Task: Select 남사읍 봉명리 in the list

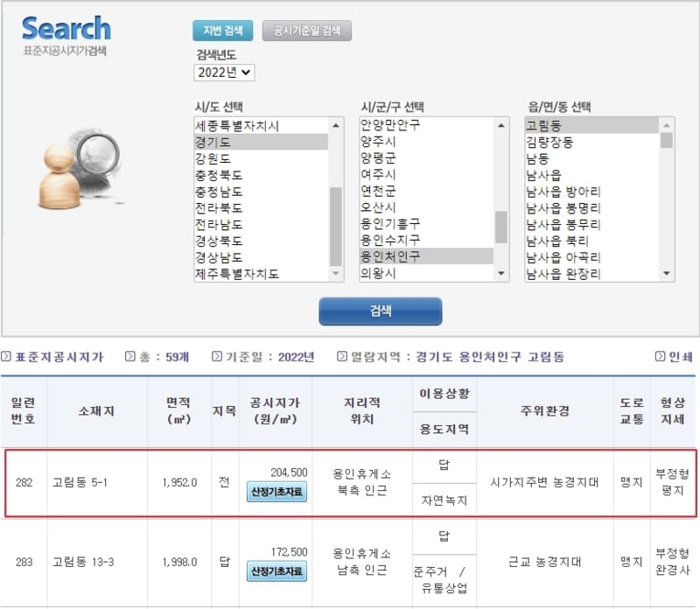Action: click(591, 207)
